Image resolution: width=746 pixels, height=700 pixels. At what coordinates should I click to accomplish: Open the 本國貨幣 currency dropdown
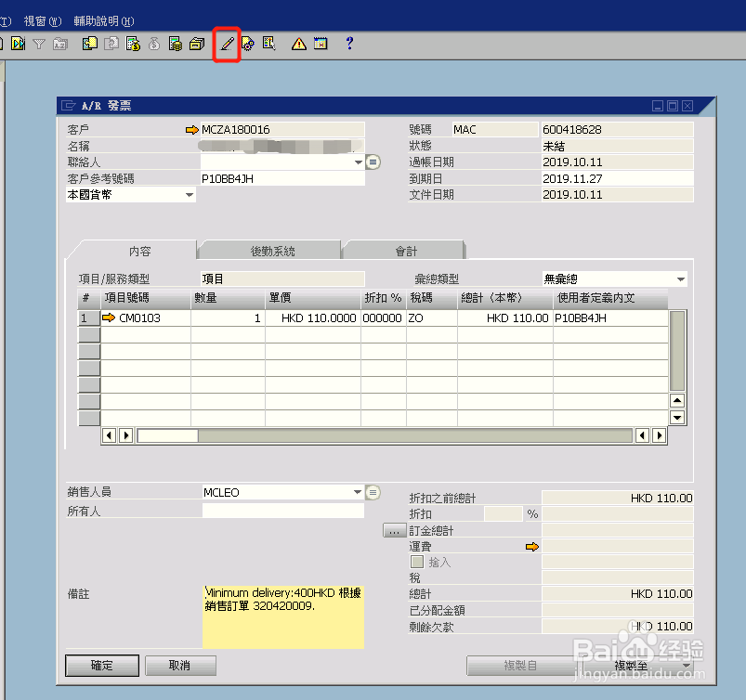(190, 194)
